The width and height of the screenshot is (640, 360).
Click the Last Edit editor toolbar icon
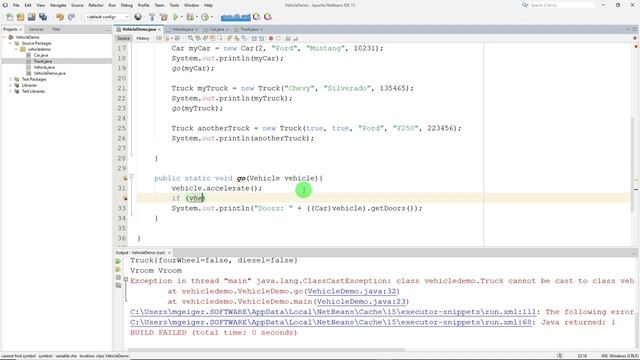pyautogui.click(x=159, y=38)
